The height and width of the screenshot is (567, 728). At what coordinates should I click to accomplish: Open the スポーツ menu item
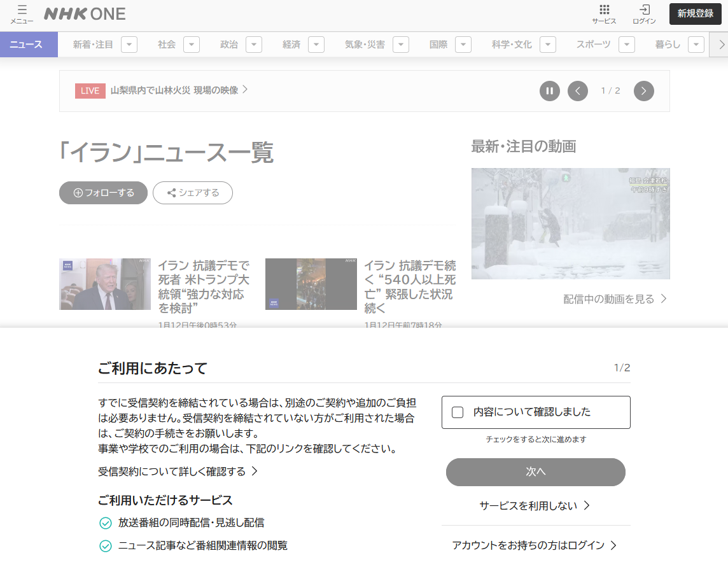click(x=593, y=45)
